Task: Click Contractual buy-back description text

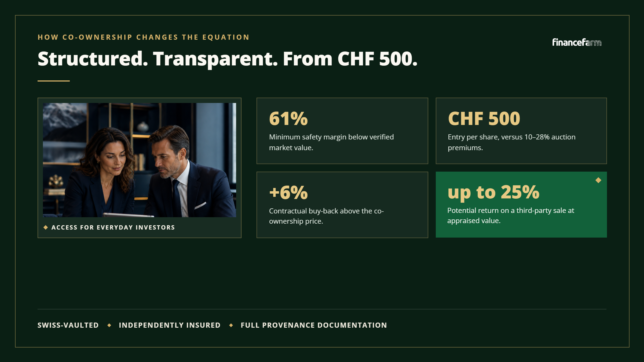Action: [326, 216]
